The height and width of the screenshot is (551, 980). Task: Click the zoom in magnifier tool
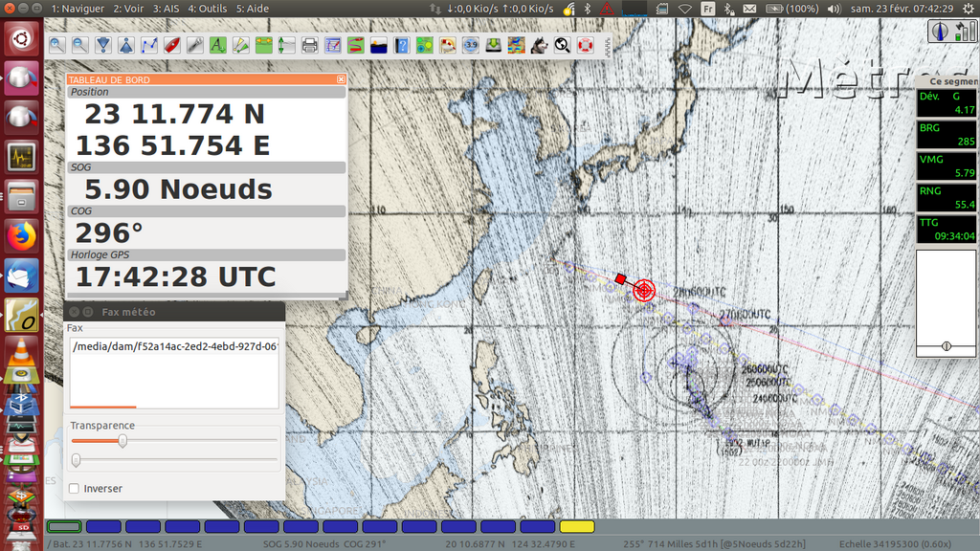click(56, 45)
